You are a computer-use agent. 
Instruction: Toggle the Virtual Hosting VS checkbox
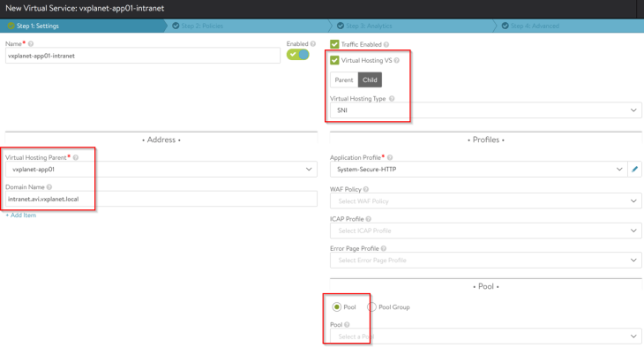click(x=334, y=60)
